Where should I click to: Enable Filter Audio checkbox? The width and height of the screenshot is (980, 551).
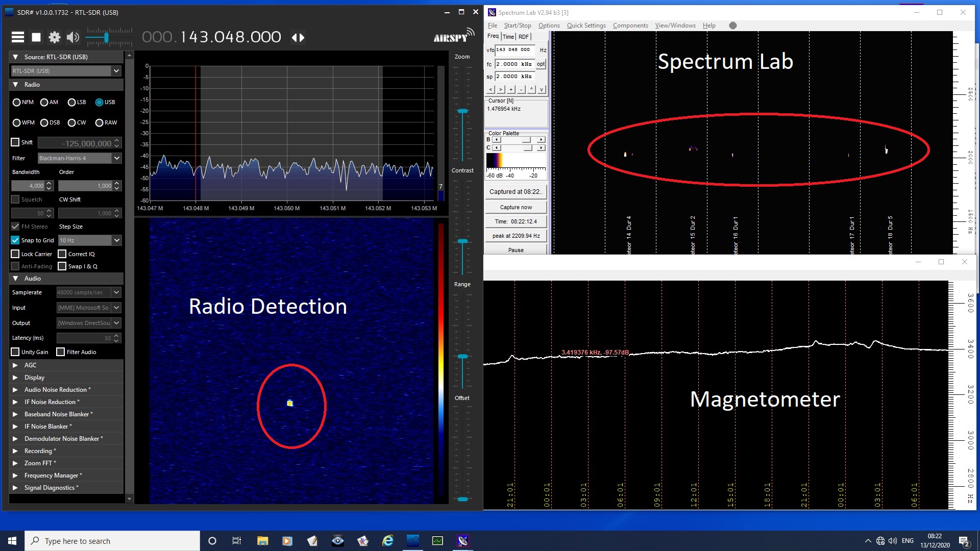[x=61, y=352]
